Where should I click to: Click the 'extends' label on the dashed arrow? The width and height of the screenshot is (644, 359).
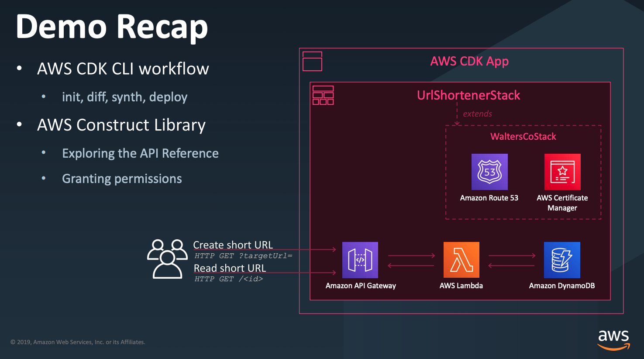(x=477, y=114)
